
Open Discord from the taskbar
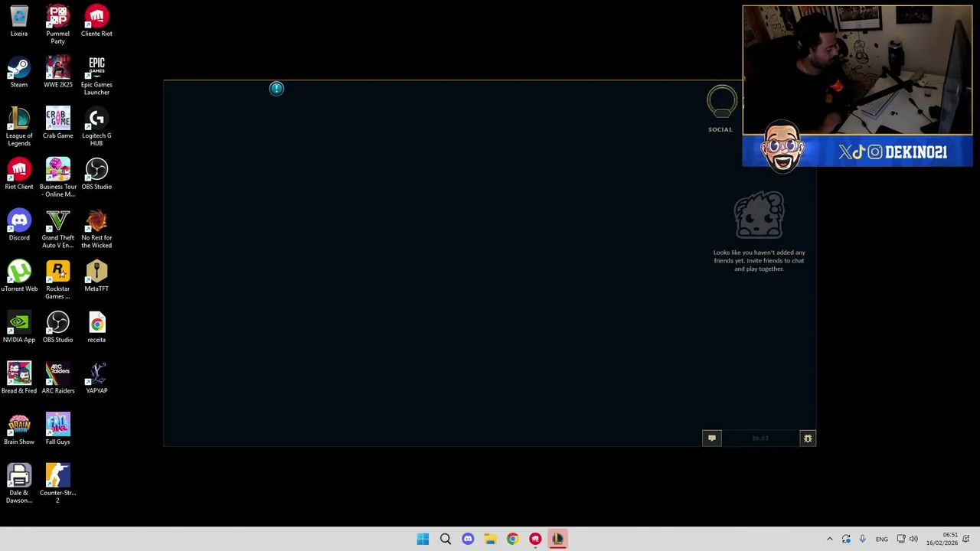click(x=468, y=539)
